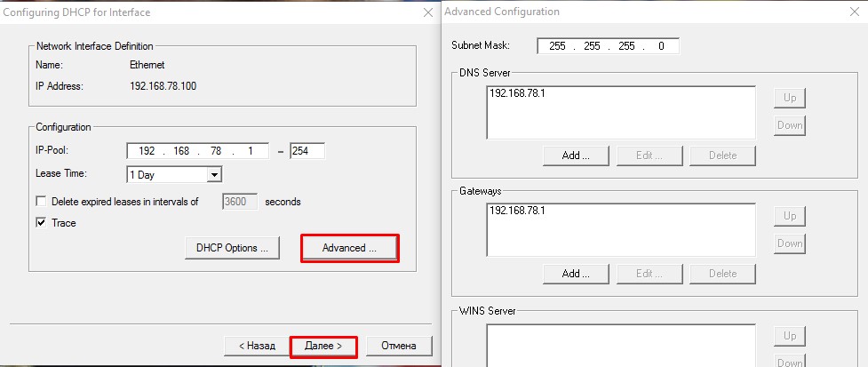Click Subnet Mask first octet 255
This screenshot has width=868, height=367.
click(x=557, y=46)
